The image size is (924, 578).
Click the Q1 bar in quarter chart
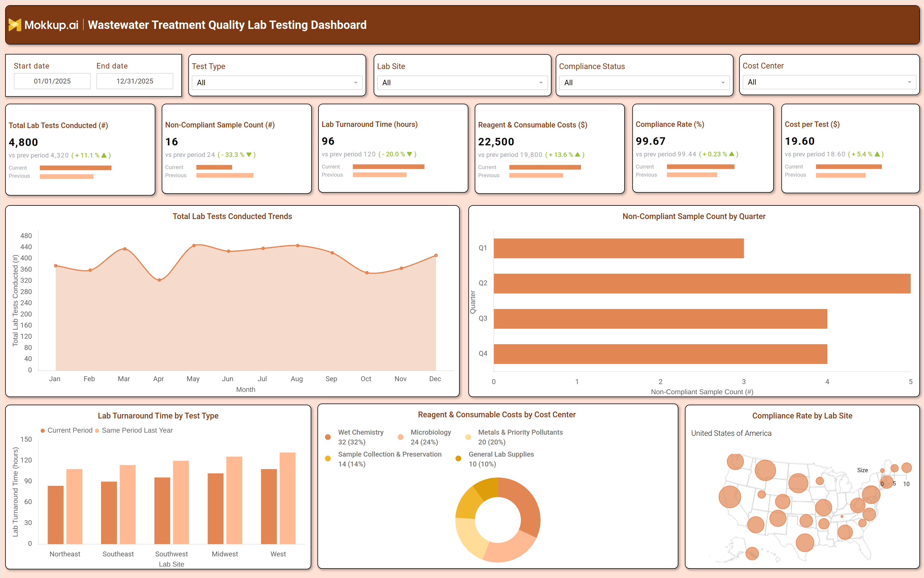pos(619,249)
